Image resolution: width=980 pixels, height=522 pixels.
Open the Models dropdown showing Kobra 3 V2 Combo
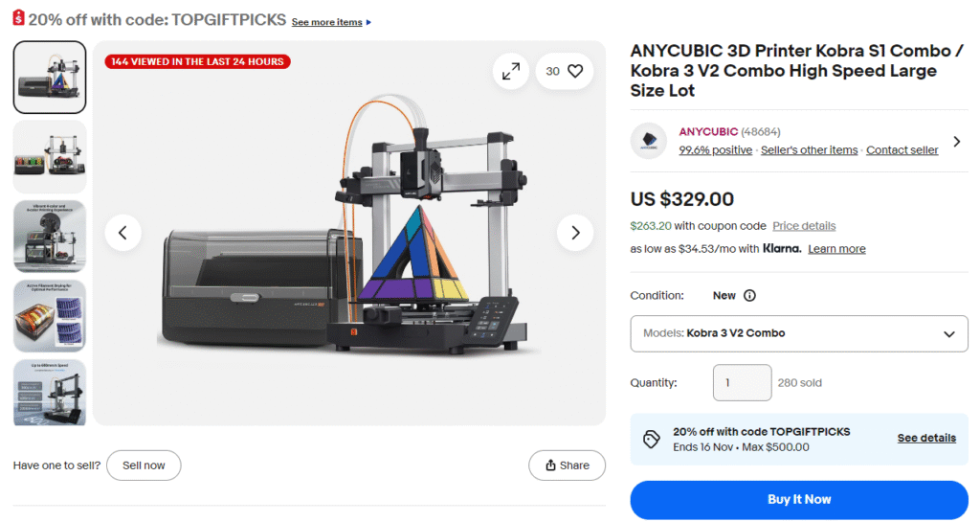click(x=799, y=333)
